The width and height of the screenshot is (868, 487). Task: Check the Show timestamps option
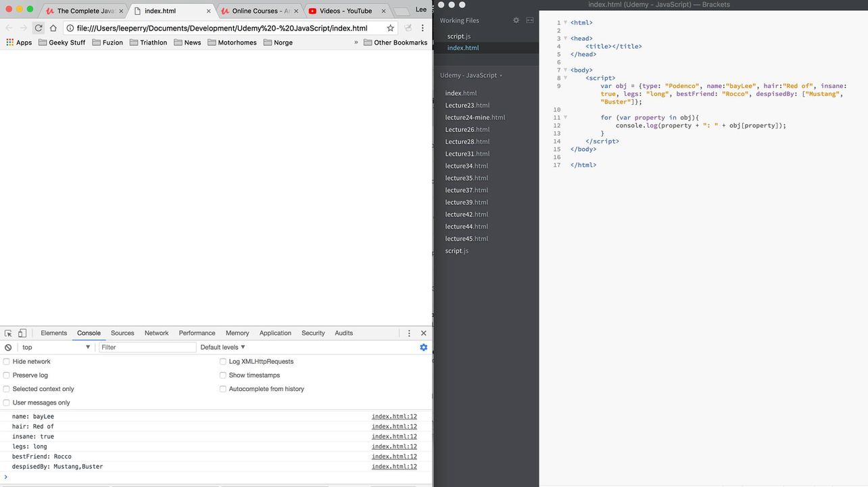223,375
